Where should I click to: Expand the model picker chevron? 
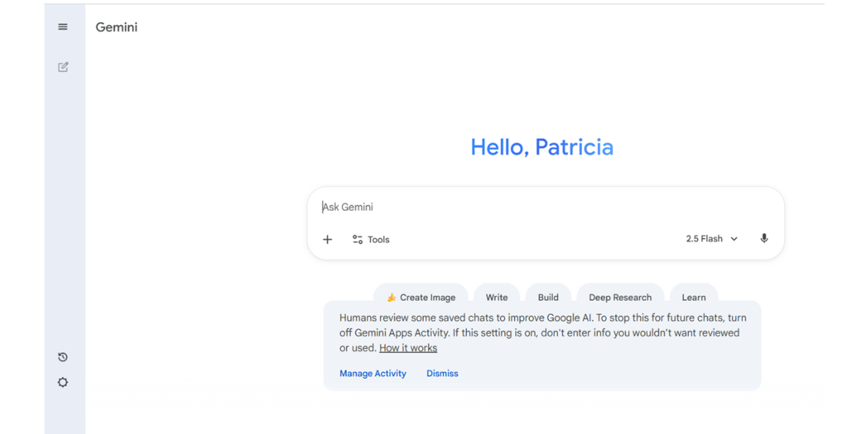[734, 239]
